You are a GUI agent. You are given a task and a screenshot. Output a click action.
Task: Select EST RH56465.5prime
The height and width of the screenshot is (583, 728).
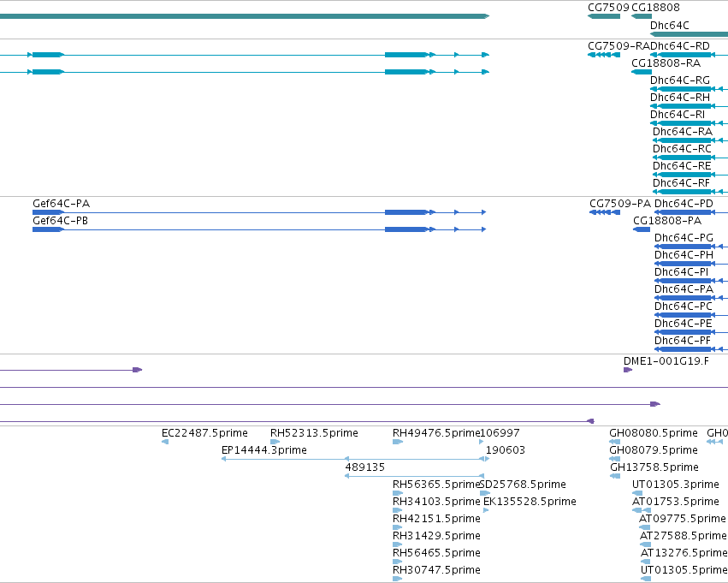(436, 553)
